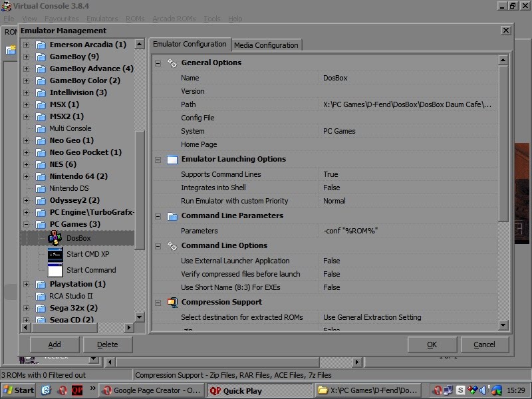Select the Start Command icon
Viewport: 532px width, 399px height.
(55, 270)
